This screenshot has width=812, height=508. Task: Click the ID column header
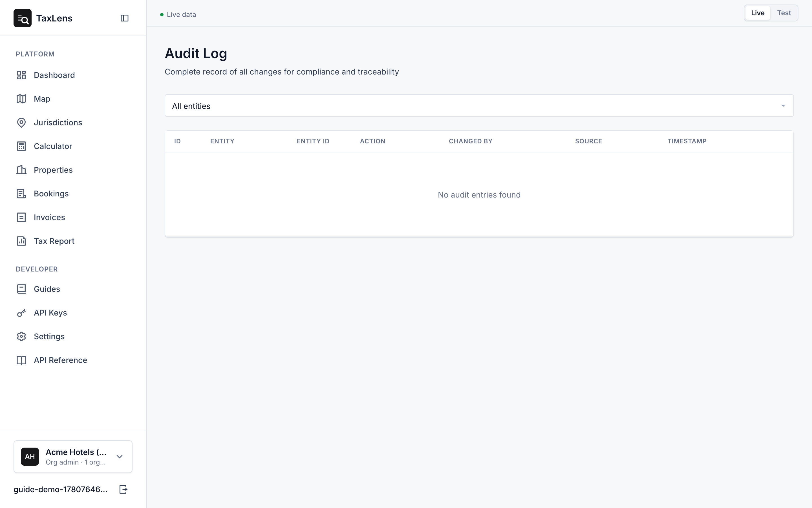coord(178,141)
